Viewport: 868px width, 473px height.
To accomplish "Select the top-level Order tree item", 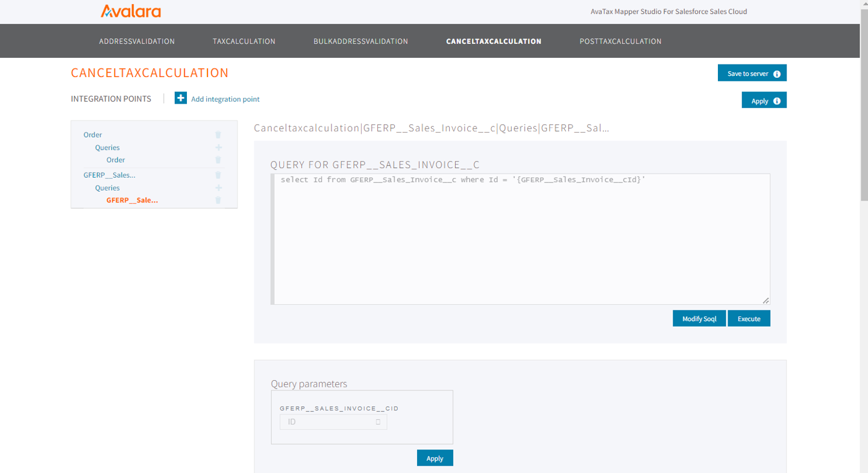I will pos(93,135).
